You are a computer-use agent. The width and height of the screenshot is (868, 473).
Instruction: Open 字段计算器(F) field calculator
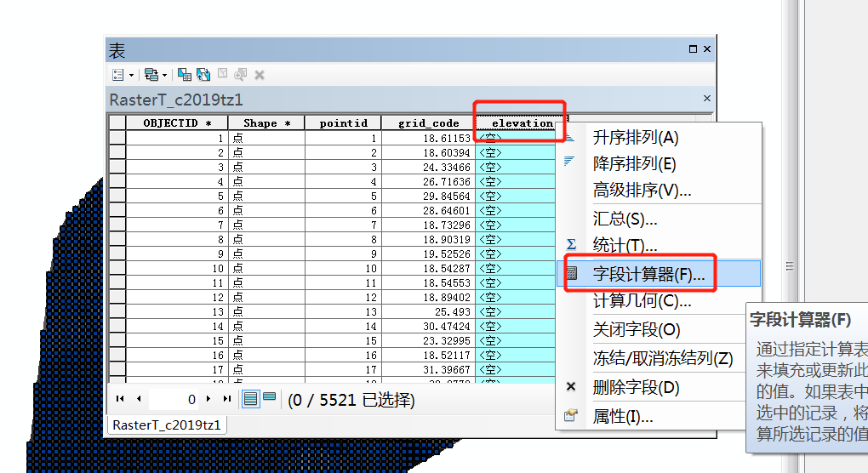648,275
